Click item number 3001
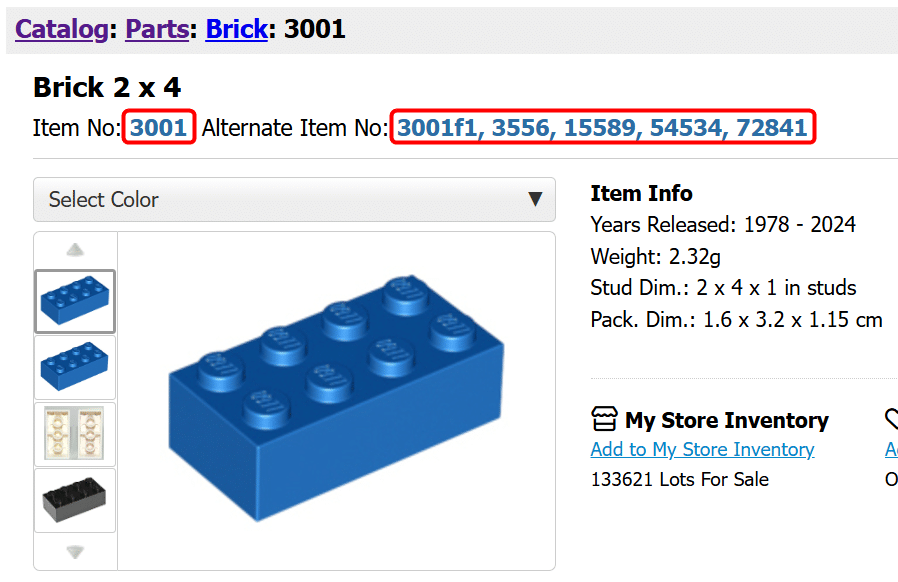Screen dimensions: 898x582 [x=159, y=127]
